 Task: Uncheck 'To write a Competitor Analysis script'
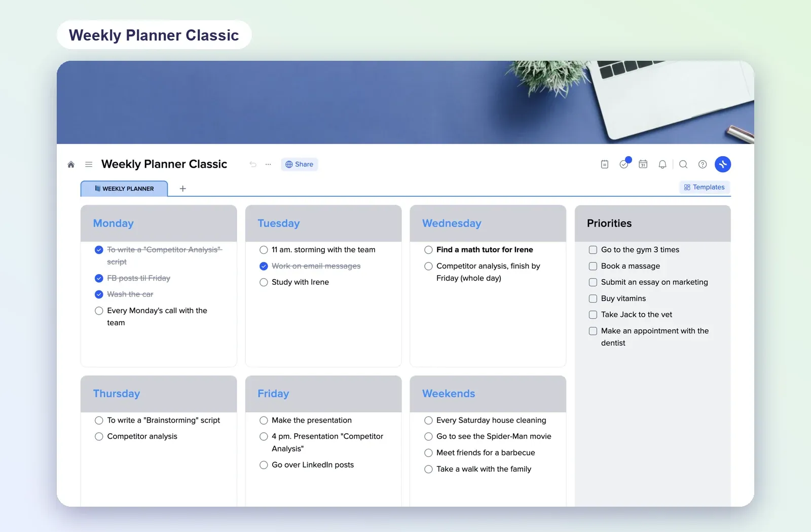(99, 250)
